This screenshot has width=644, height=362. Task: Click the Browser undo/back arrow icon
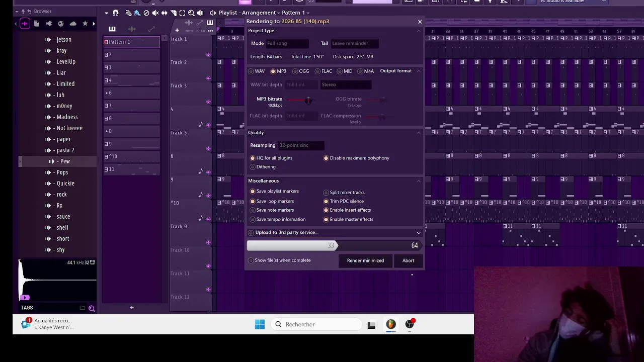(29, 11)
